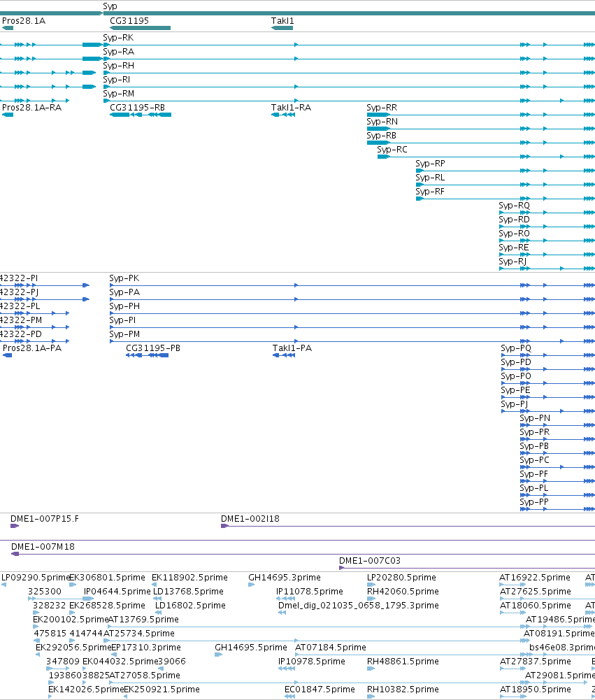
Task: Select the Takl1-RA transcript label
Action: 291,107
